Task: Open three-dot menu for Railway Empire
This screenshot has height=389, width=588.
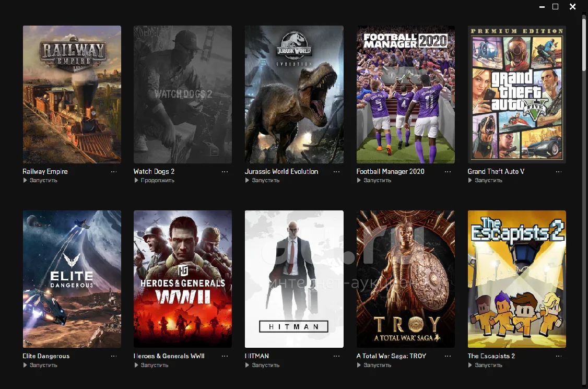Action: 114,172
